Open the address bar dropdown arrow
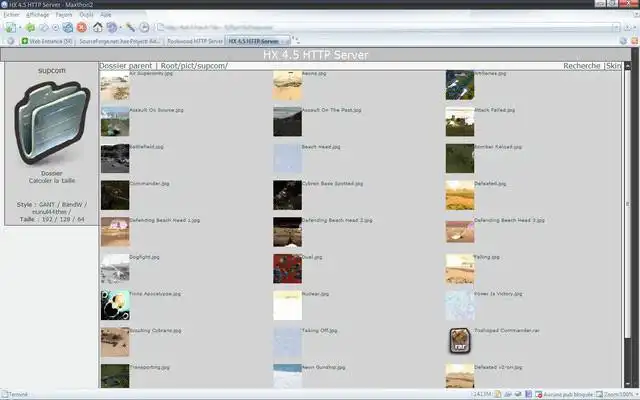The image size is (640, 400). coord(616,27)
